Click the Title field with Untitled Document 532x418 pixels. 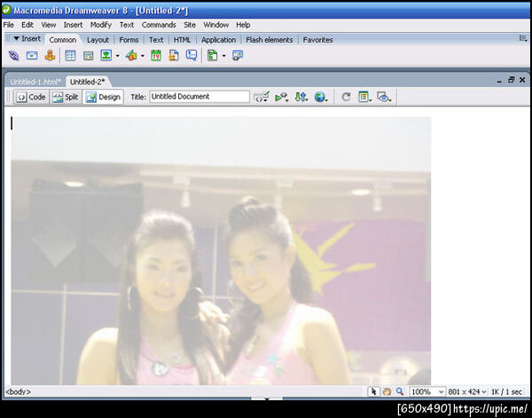(199, 97)
